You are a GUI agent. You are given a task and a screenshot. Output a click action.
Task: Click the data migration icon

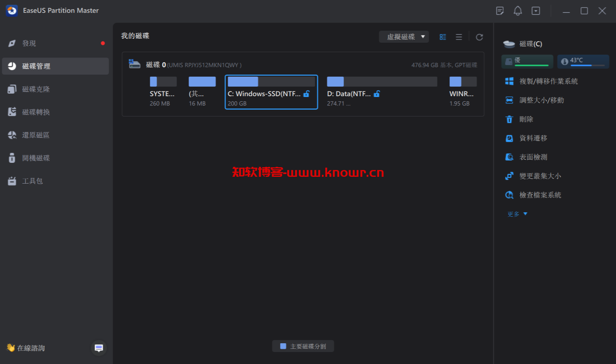[x=509, y=138]
